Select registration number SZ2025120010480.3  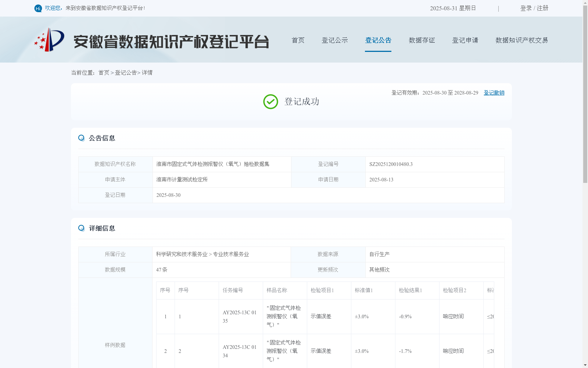(391, 164)
